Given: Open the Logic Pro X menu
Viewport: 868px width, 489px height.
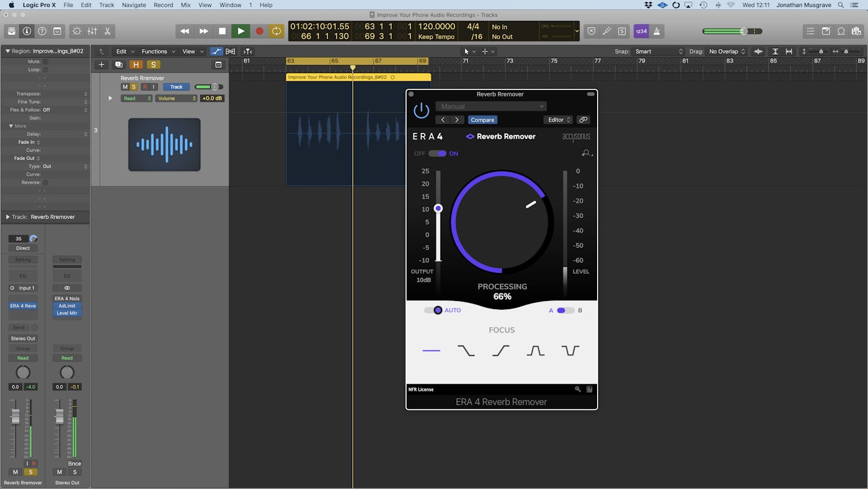Looking at the screenshot, I should point(39,5).
